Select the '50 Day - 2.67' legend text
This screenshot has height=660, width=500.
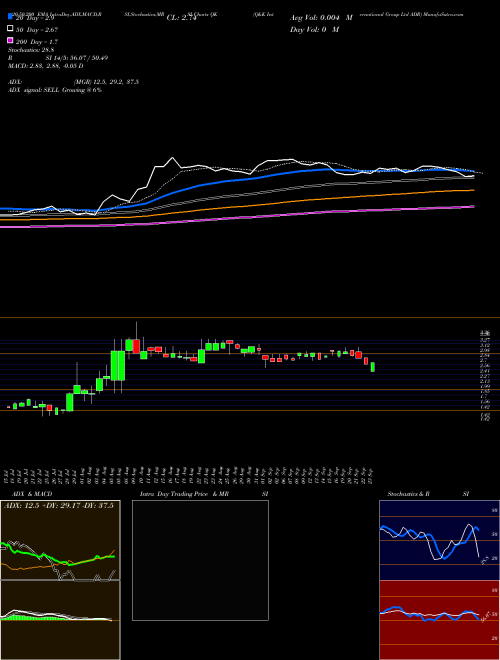point(37,30)
